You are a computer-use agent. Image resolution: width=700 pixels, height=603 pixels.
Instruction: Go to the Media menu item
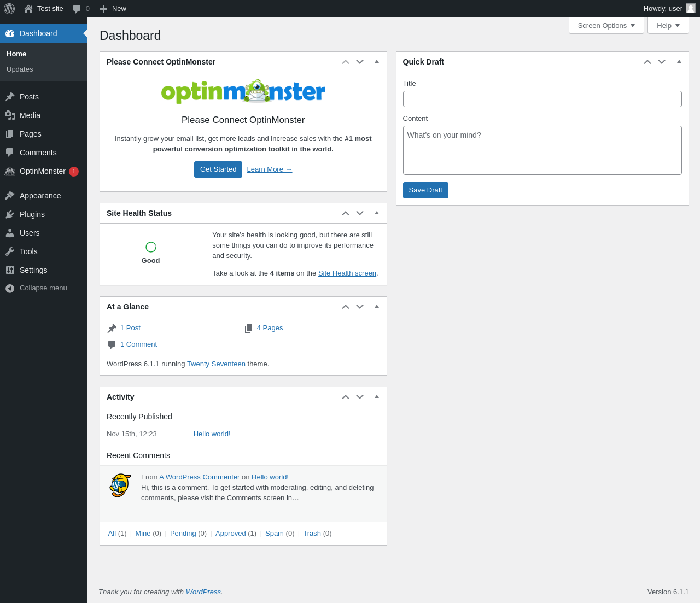(44, 115)
